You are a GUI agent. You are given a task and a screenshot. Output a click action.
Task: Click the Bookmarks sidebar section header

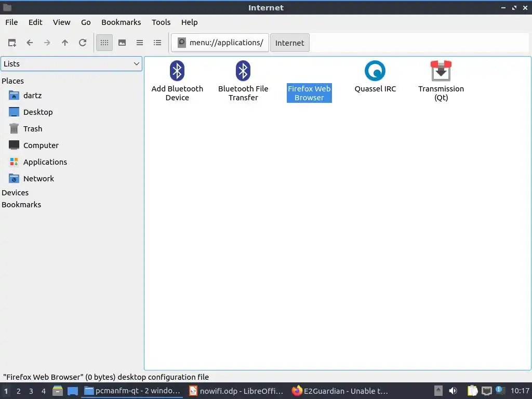(x=21, y=205)
